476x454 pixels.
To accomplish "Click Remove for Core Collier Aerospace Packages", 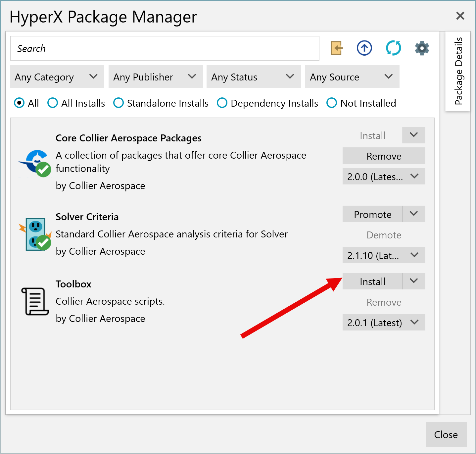I will click(384, 156).
